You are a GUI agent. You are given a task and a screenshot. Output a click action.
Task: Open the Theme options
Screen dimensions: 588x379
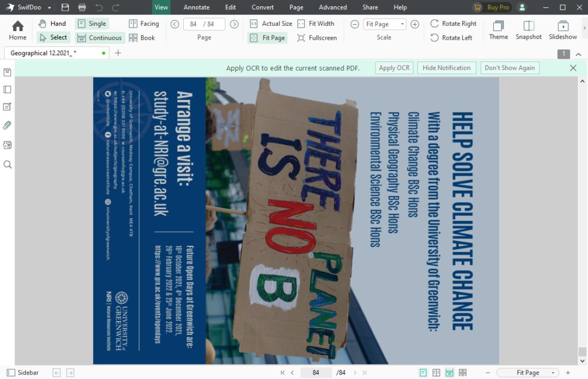pyautogui.click(x=498, y=30)
